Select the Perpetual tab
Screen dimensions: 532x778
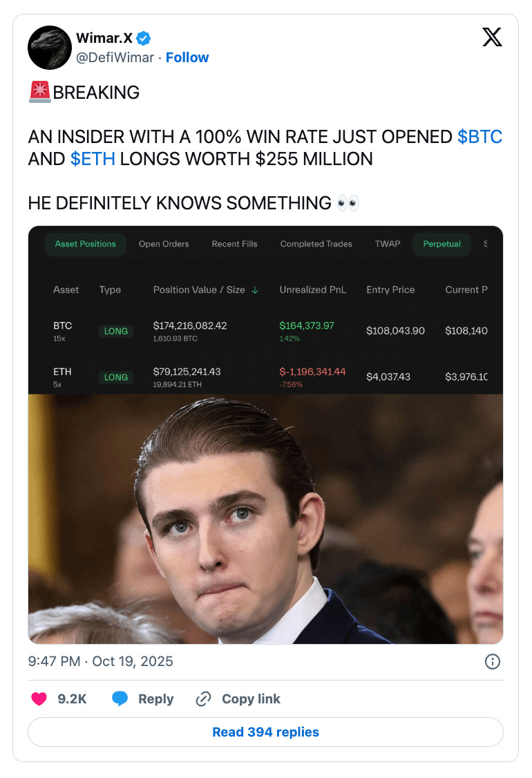(x=441, y=244)
